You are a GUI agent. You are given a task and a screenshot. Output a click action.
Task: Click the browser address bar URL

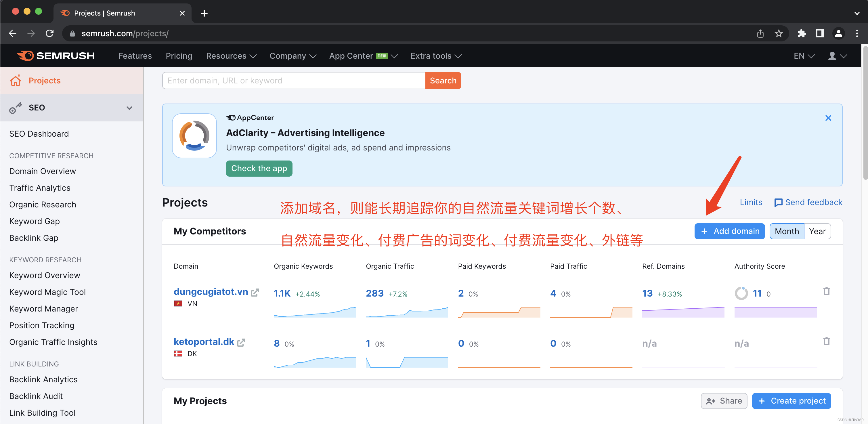tap(125, 33)
